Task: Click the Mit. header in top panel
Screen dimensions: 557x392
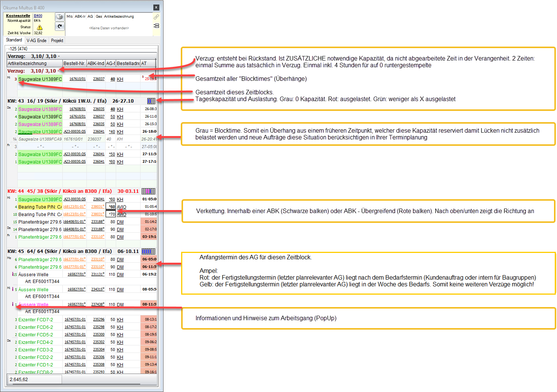Action: 70,17
